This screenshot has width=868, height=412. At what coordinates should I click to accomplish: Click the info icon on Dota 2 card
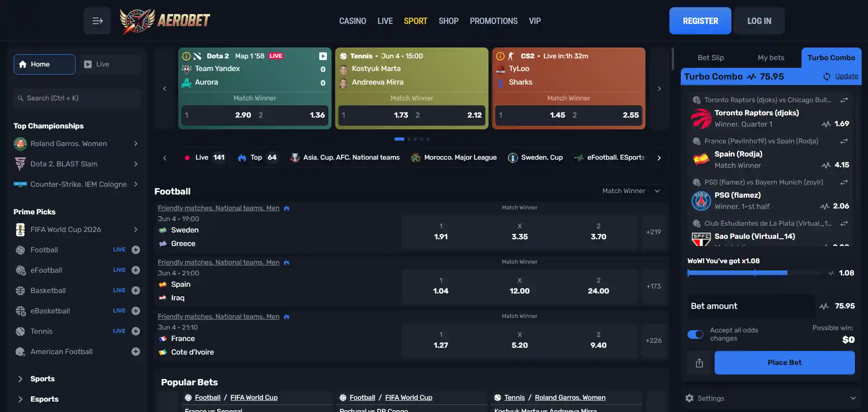point(186,56)
